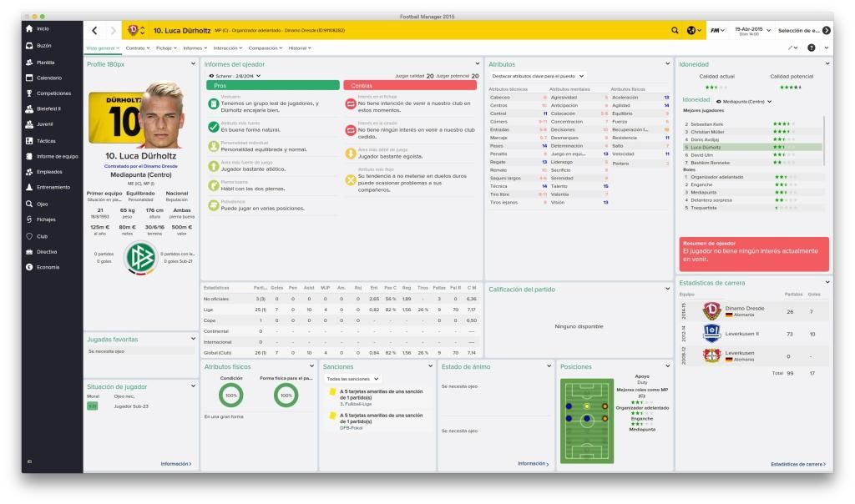Screen dimensions: 855x504
Task: Open Juvenil youth team in sidebar
Action: 44,124
